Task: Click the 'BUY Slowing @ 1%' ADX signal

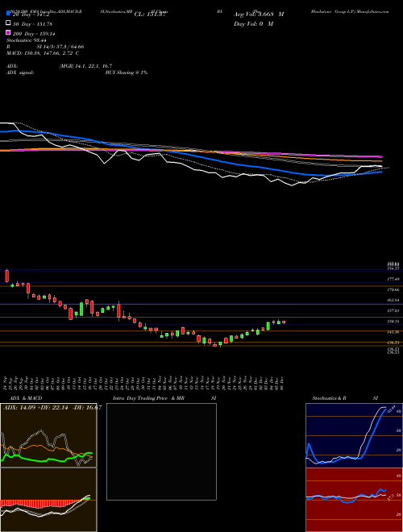Action: [127, 73]
